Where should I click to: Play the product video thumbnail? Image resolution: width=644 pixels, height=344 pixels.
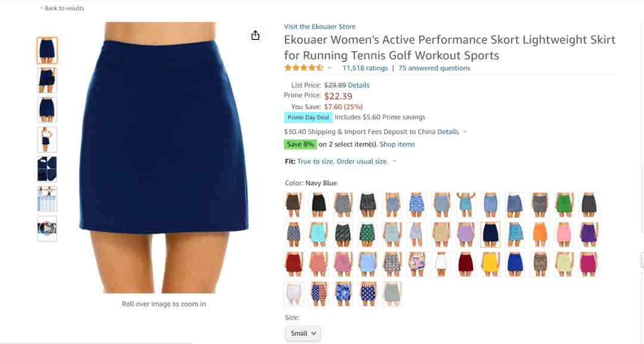click(x=47, y=228)
